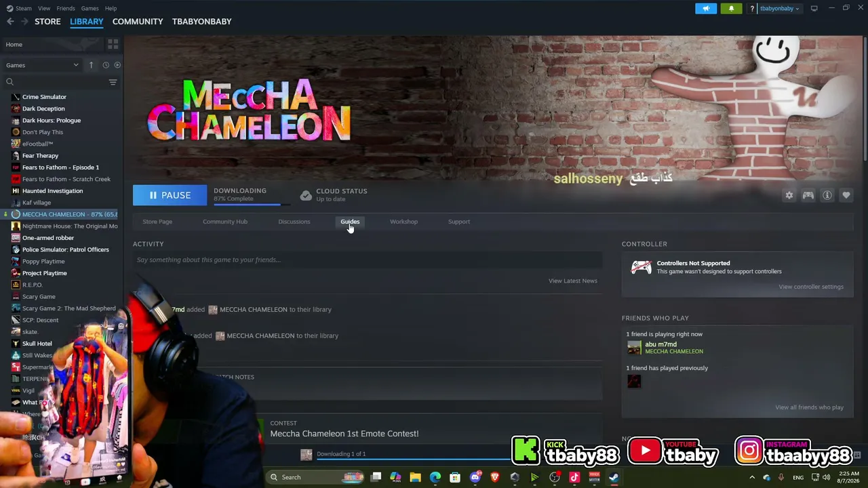The width and height of the screenshot is (868, 488).
Task: Open friend abu m7md's entry
Action: point(666,348)
